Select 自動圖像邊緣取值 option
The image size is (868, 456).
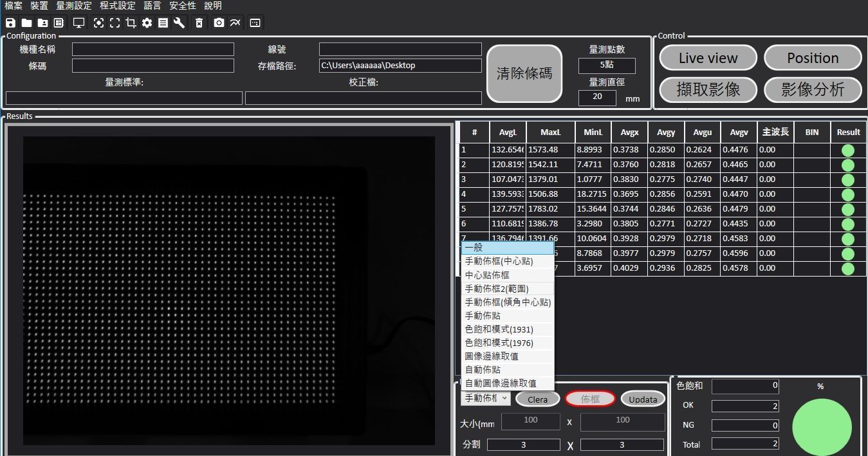[x=507, y=383]
